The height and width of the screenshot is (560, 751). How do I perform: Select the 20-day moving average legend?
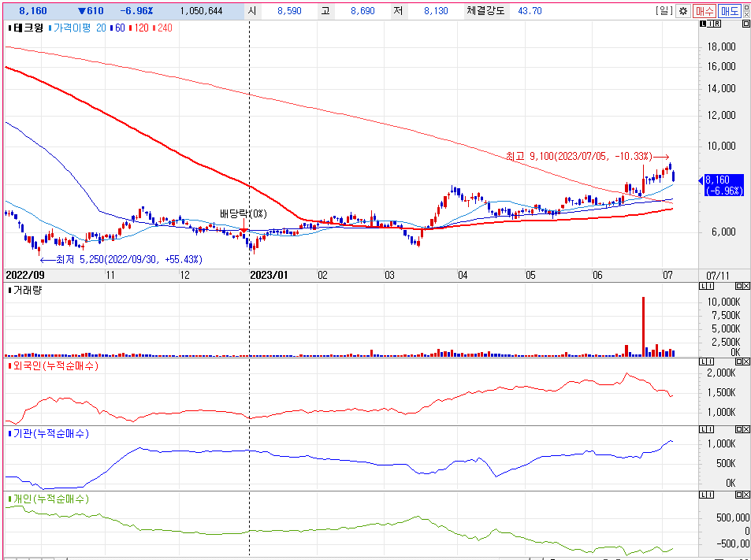101,28
